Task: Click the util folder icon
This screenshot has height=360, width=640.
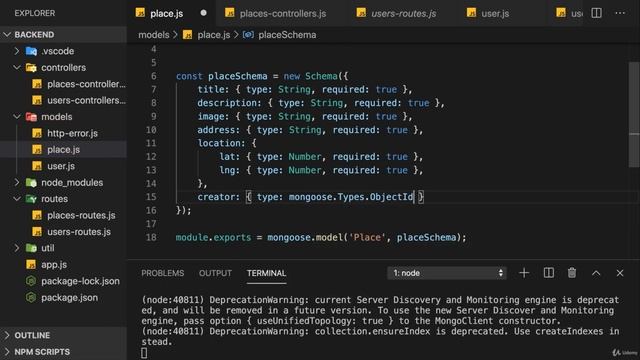Action: (31, 248)
